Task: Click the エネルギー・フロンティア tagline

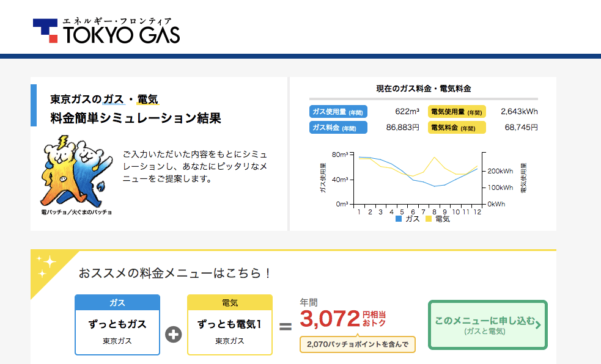Action: (117, 21)
